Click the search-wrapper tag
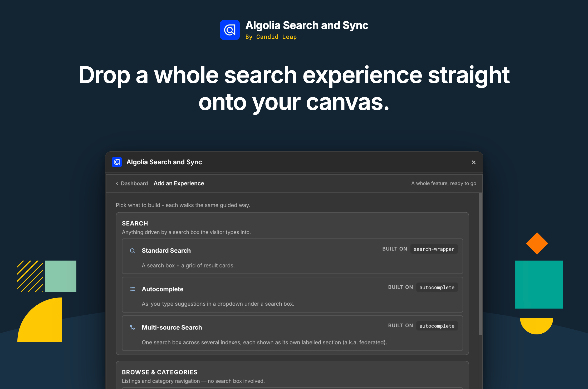This screenshot has height=389, width=588. click(x=434, y=249)
